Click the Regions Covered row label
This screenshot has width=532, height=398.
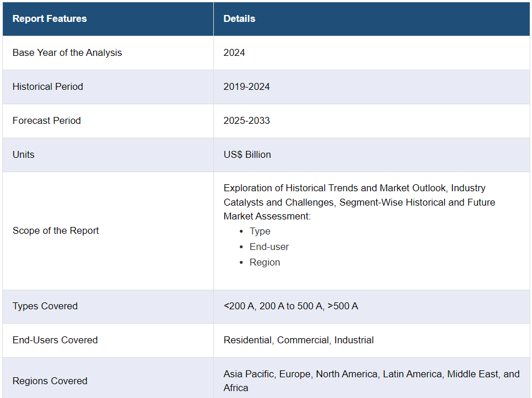pyautogui.click(x=50, y=381)
